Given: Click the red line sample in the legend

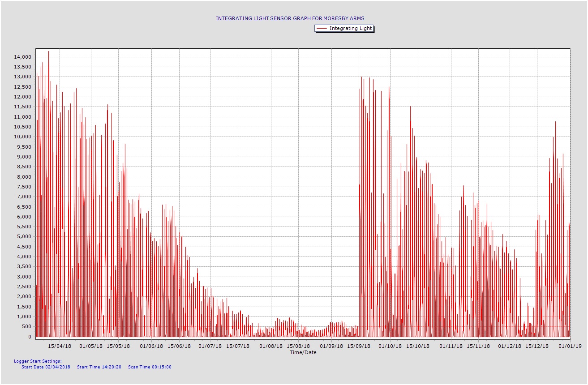Looking at the screenshot, I should click(322, 28).
